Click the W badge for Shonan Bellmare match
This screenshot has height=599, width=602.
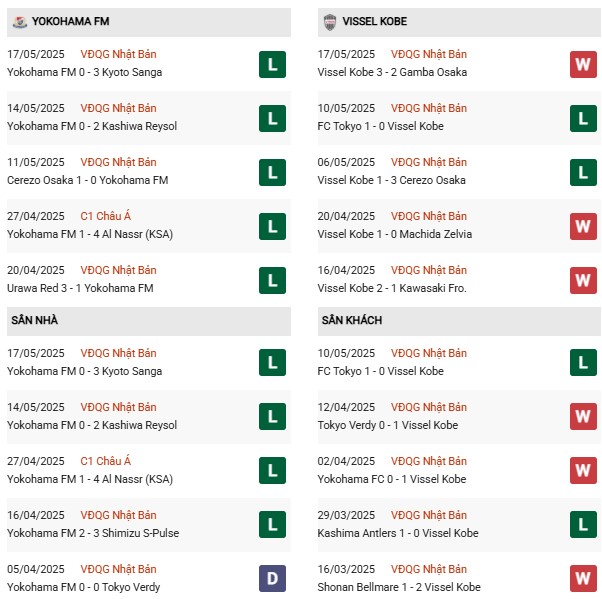tap(583, 578)
